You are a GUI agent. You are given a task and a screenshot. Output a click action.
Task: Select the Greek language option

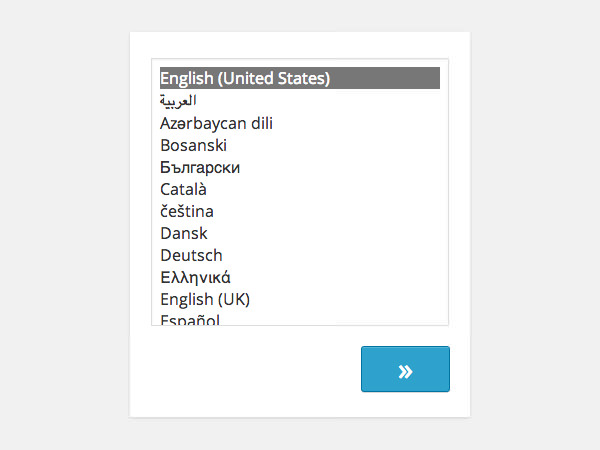point(195,277)
